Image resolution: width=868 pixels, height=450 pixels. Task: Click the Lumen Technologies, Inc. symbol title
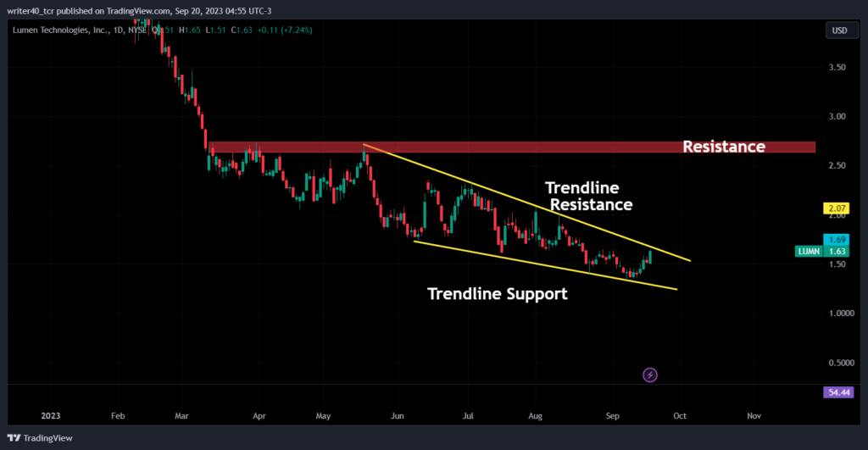[x=61, y=30]
